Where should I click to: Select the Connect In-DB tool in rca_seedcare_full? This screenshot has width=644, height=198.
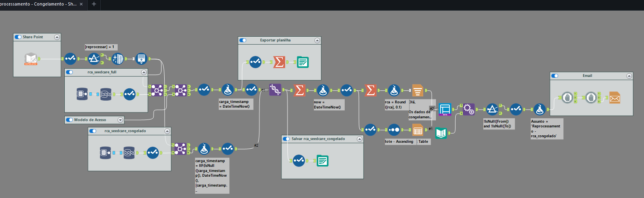(x=82, y=94)
